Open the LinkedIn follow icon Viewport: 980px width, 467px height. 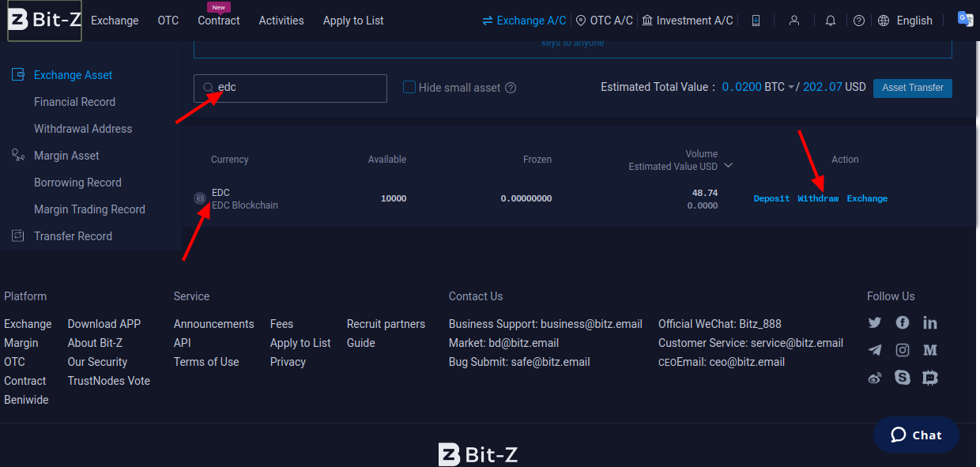coord(930,322)
